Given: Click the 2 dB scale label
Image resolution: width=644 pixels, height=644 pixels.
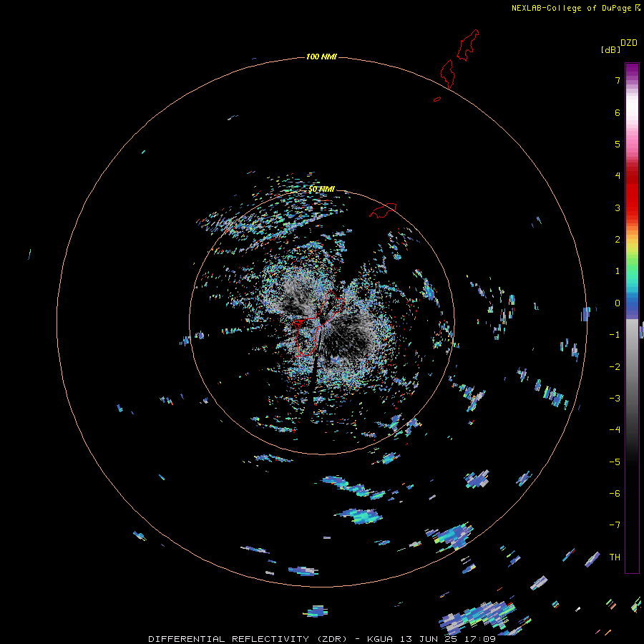Looking at the screenshot, I should click(x=618, y=240).
